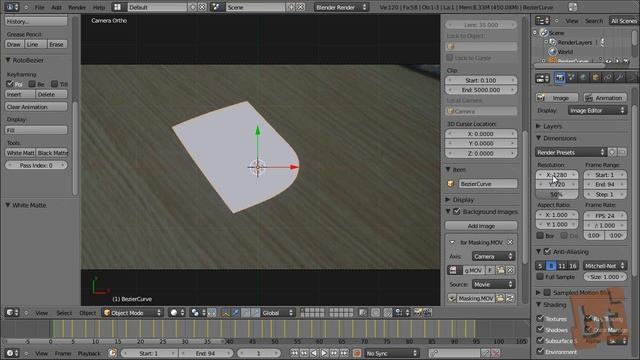The width and height of the screenshot is (640, 360).
Task: Open the No Sync dropdown
Action: click(391, 353)
